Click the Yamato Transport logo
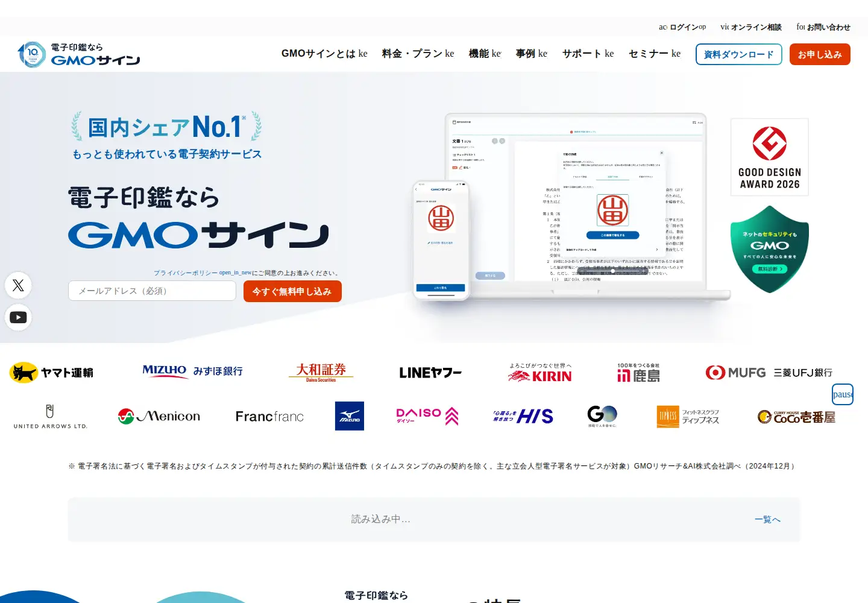The height and width of the screenshot is (603, 868). [51, 373]
